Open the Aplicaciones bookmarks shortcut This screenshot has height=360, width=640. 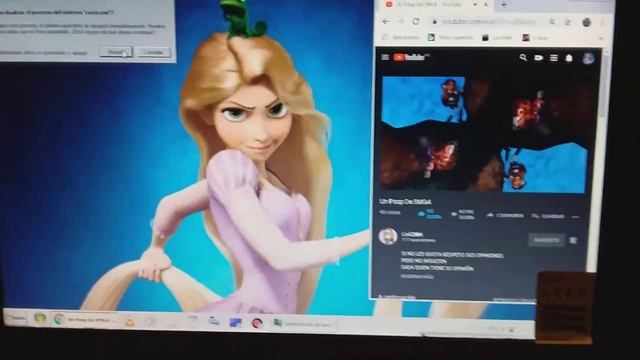401,38
